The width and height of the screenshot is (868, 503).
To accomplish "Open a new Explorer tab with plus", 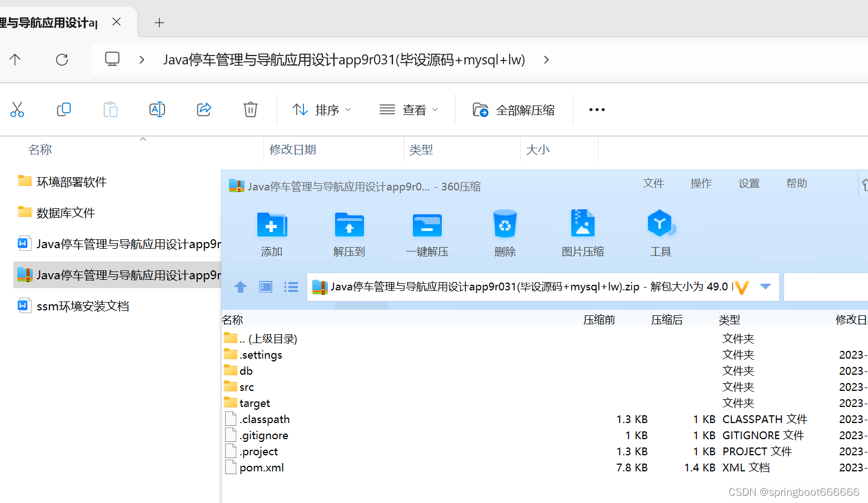I will click(x=159, y=23).
